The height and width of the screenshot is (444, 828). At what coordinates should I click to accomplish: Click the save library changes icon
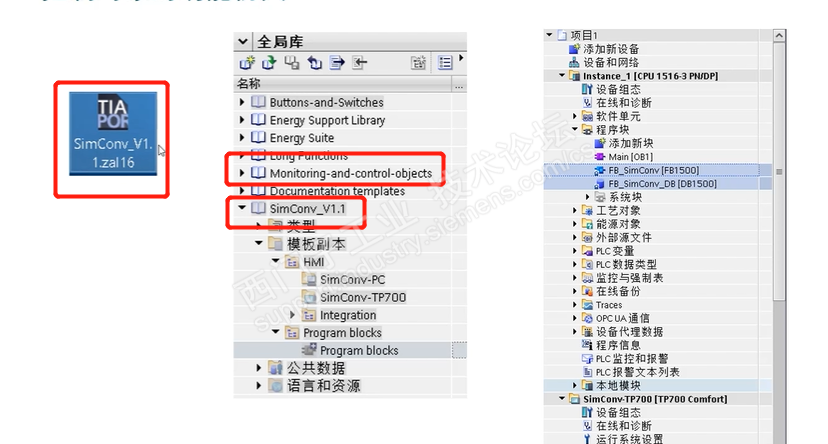[291, 63]
